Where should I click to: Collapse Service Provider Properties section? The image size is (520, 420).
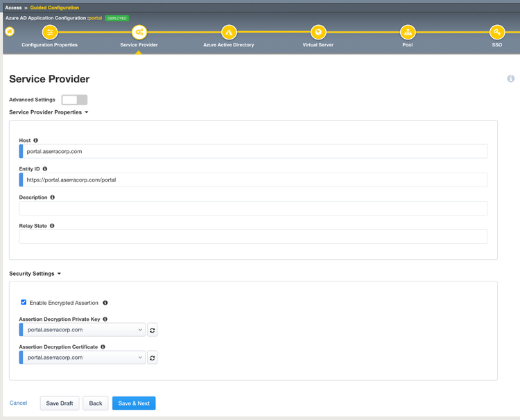(49, 112)
